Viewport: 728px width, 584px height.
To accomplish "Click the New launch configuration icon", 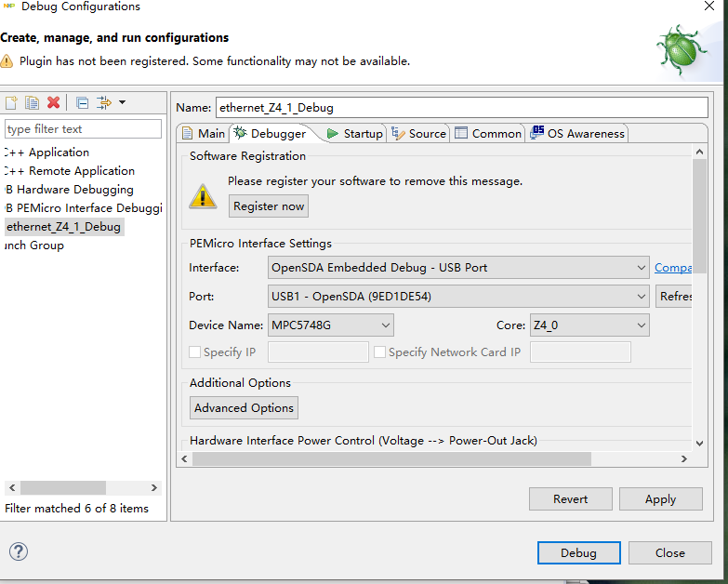I will 11,102.
